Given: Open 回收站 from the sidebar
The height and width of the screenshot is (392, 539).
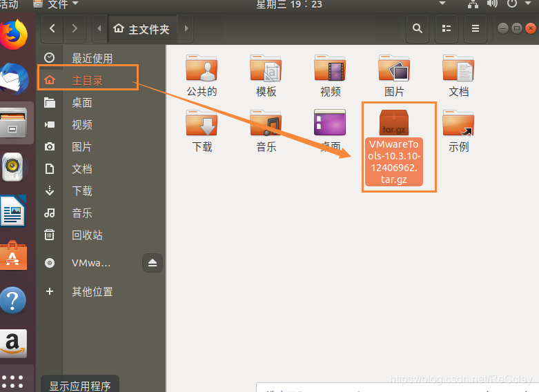Looking at the screenshot, I should tap(101, 235).
